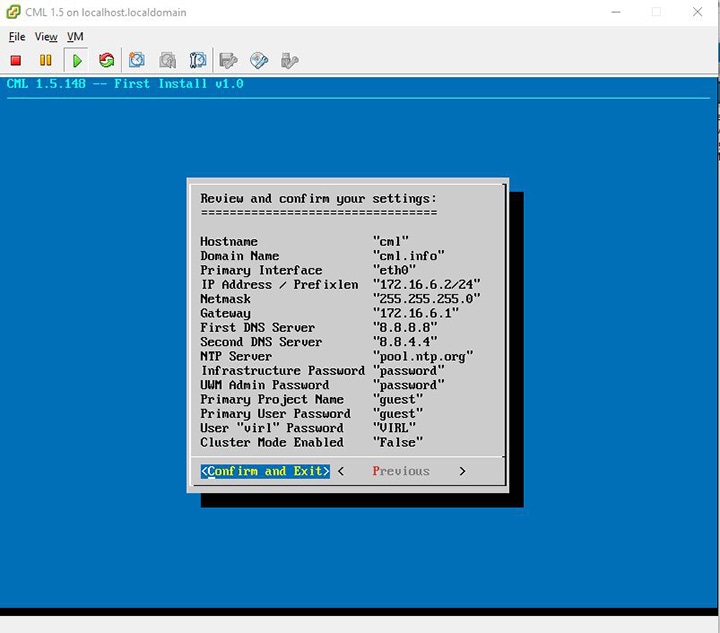Click the UWM Admin Password value
This screenshot has height=633, width=720.
click(x=409, y=385)
